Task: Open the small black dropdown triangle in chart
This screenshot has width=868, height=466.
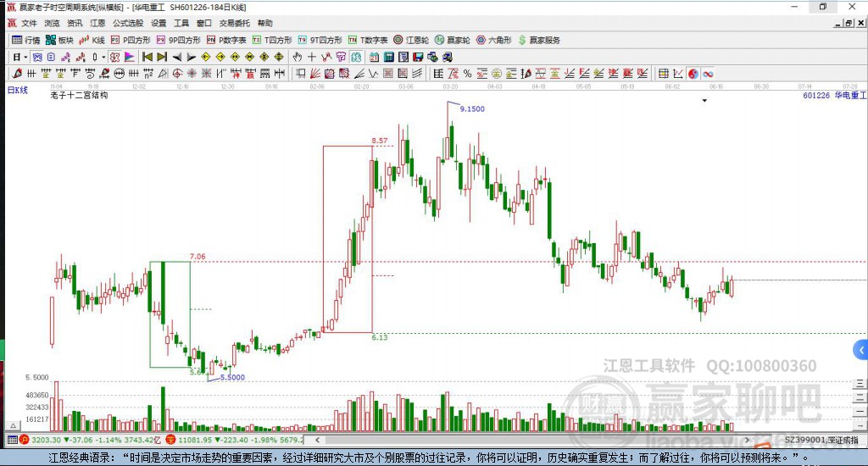Action: point(704,101)
